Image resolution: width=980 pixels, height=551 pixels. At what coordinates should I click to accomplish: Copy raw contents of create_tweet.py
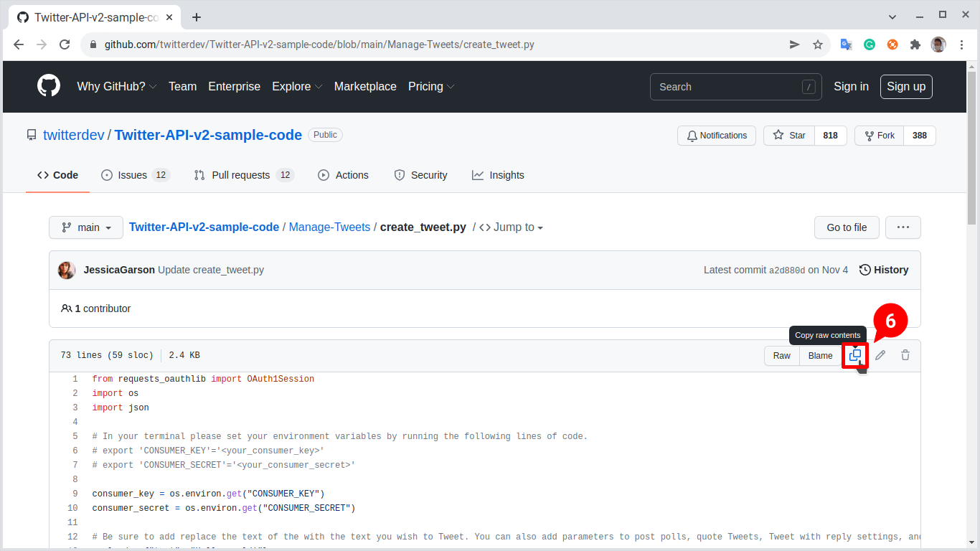[x=854, y=355]
